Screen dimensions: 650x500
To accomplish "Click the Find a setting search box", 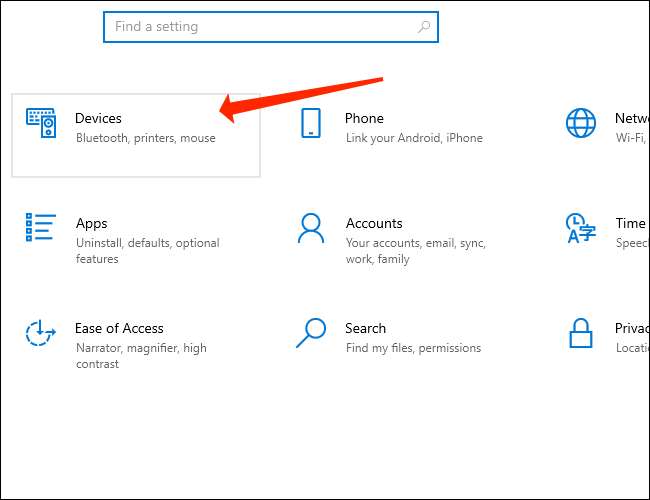I will 260,27.
